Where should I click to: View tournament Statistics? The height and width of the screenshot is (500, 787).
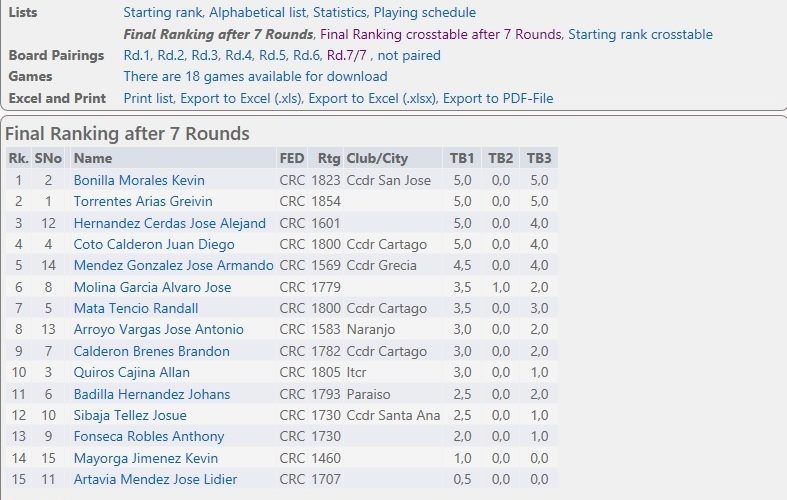[340, 13]
